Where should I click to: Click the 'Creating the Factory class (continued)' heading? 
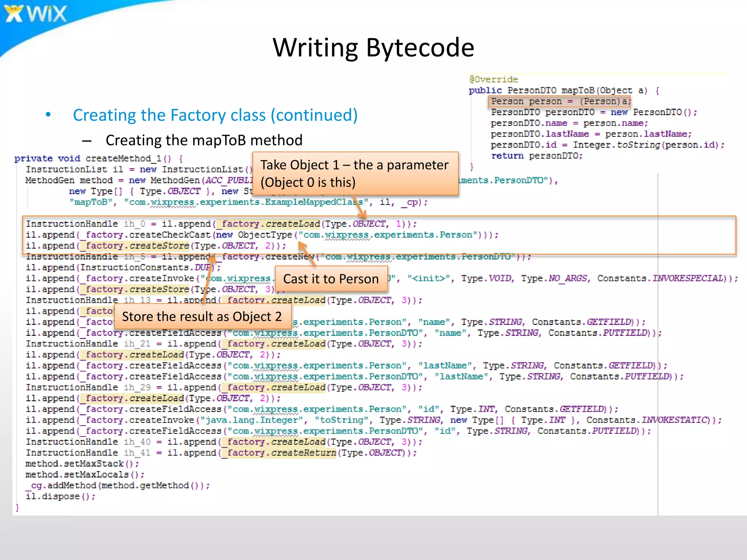coord(215,115)
